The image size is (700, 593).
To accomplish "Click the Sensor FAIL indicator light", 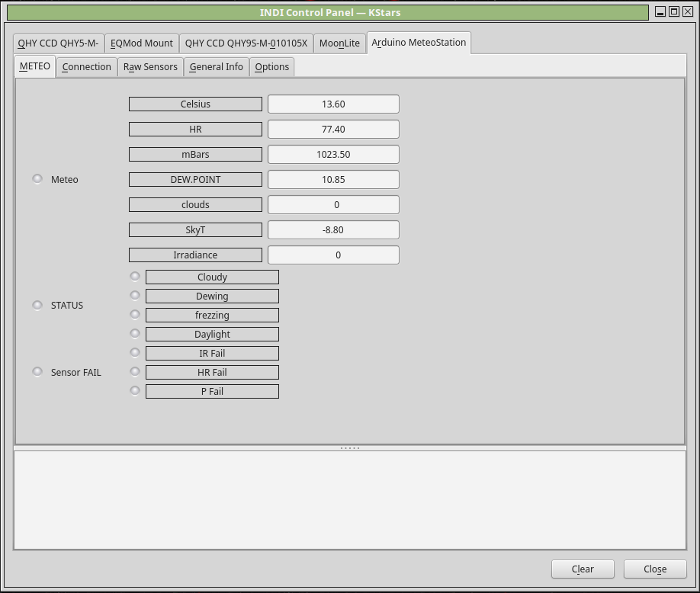I will click(x=37, y=372).
